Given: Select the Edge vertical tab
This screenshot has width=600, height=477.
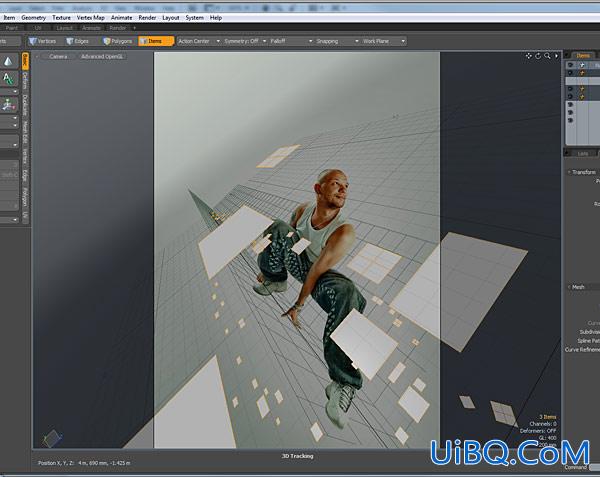Looking at the screenshot, I should [25, 176].
